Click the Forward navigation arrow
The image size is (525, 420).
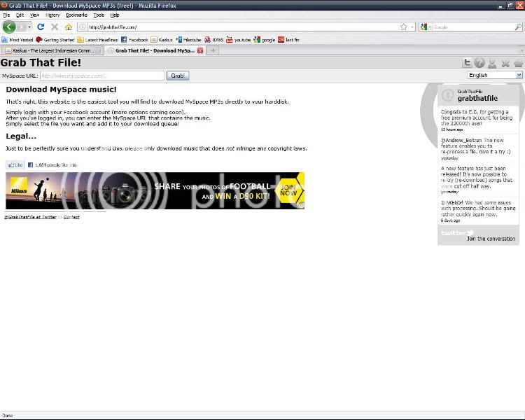[22, 27]
